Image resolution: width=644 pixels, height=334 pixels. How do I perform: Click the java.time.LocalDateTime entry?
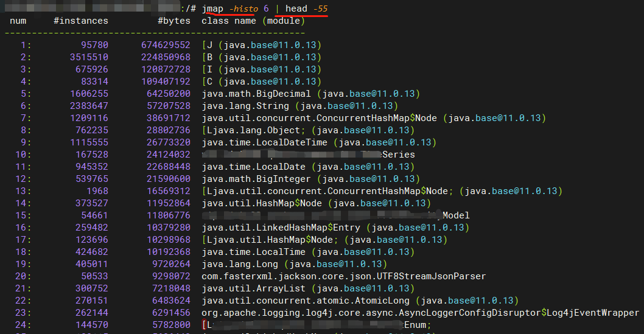pos(264,142)
